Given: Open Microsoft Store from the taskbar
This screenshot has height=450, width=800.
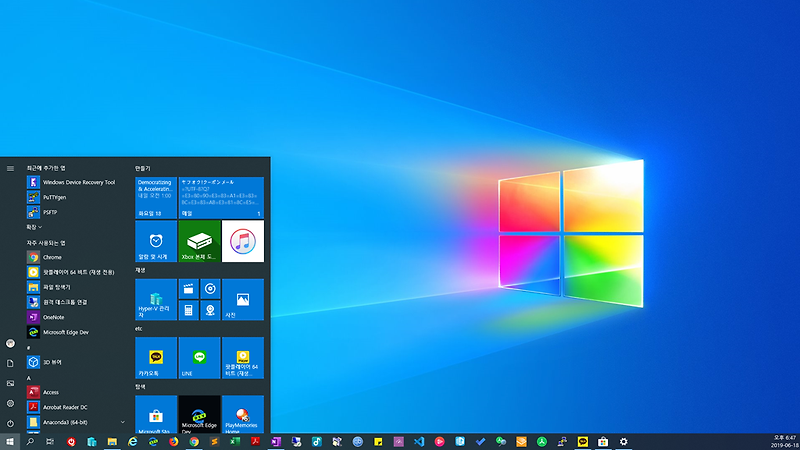Looking at the screenshot, I should [x=603, y=442].
